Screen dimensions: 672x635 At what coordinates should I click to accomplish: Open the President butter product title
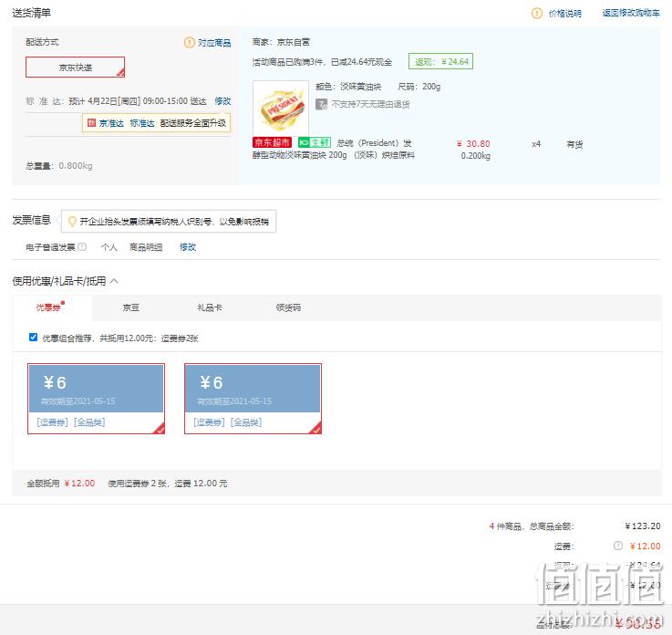(334, 149)
